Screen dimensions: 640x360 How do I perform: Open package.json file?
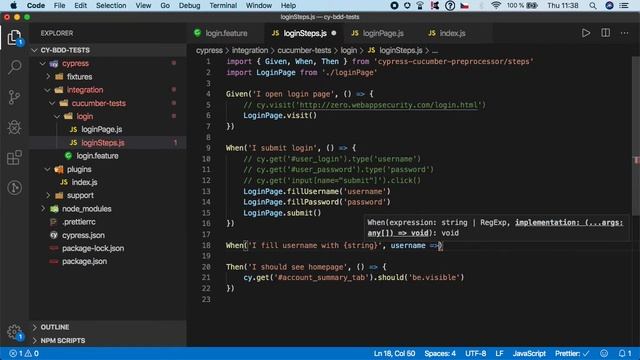pos(84,261)
